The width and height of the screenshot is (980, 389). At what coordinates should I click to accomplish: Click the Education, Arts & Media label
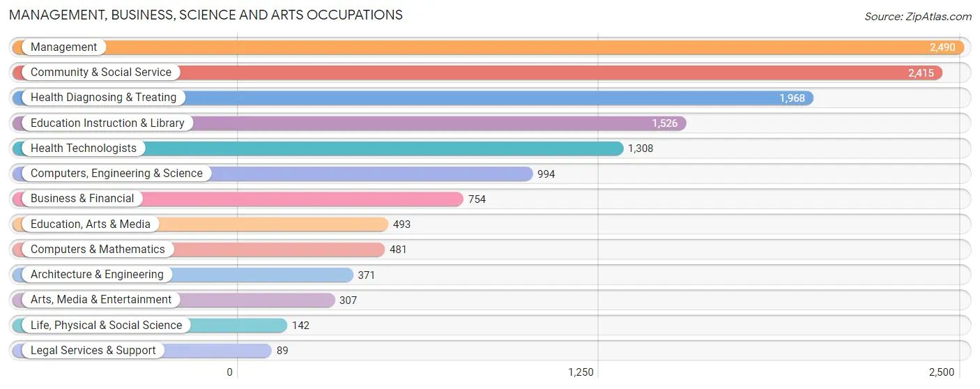(91, 224)
